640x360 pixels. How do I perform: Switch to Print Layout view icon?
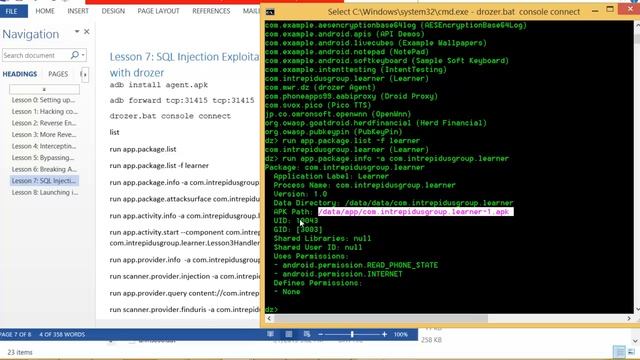[x=289, y=334]
